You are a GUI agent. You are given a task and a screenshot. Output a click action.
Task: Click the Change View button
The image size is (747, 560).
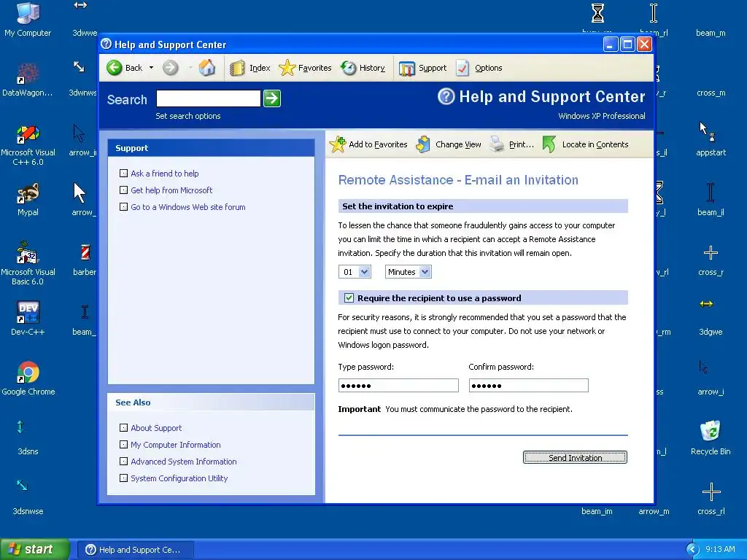(x=449, y=144)
